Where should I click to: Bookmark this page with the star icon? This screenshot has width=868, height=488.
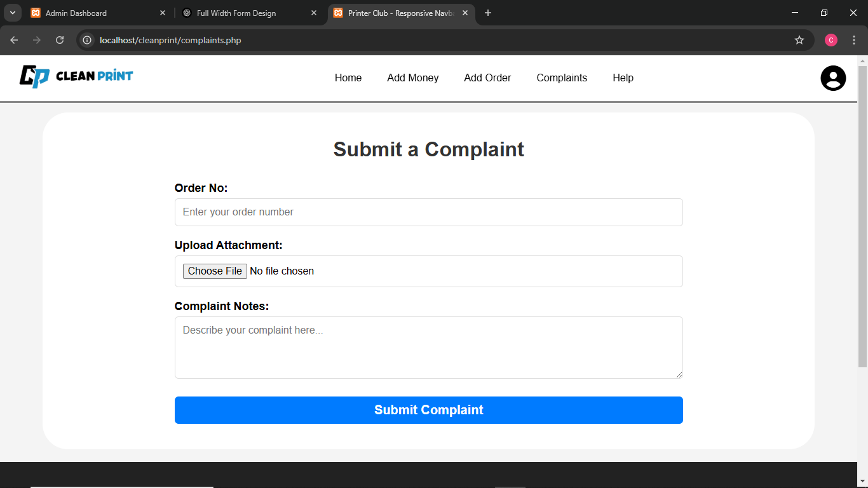click(799, 40)
